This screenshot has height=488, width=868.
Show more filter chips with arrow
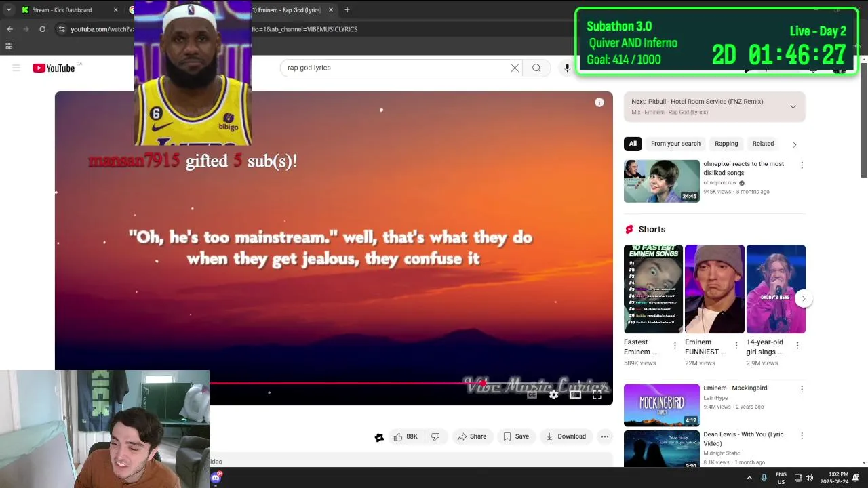pos(795,144)
